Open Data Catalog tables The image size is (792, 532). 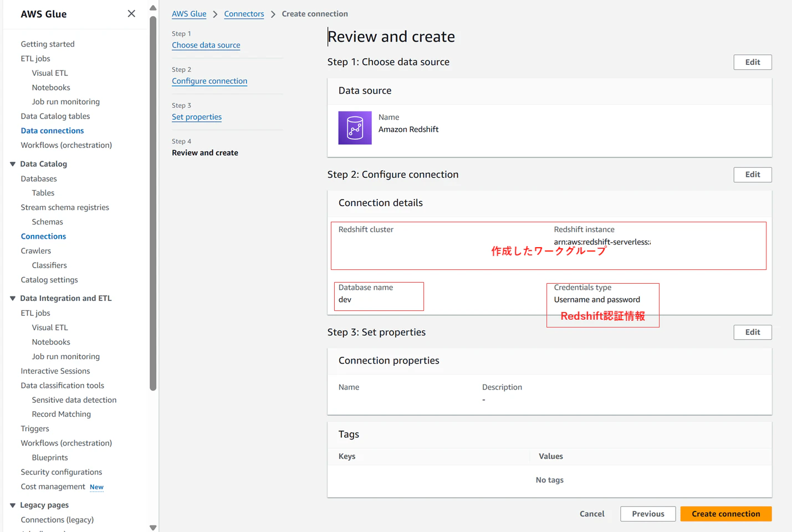point(55,116)
